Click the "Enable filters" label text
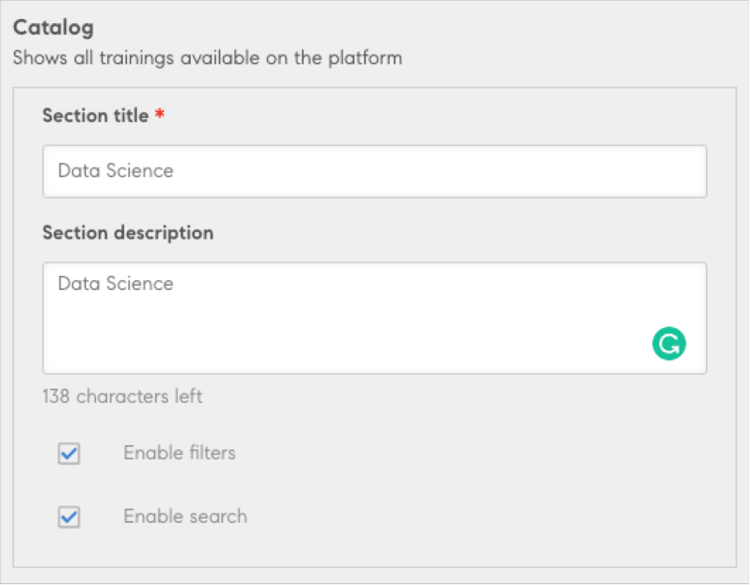Image resolution: width=750 pixels, height=585 pixels. click(179, 453)
